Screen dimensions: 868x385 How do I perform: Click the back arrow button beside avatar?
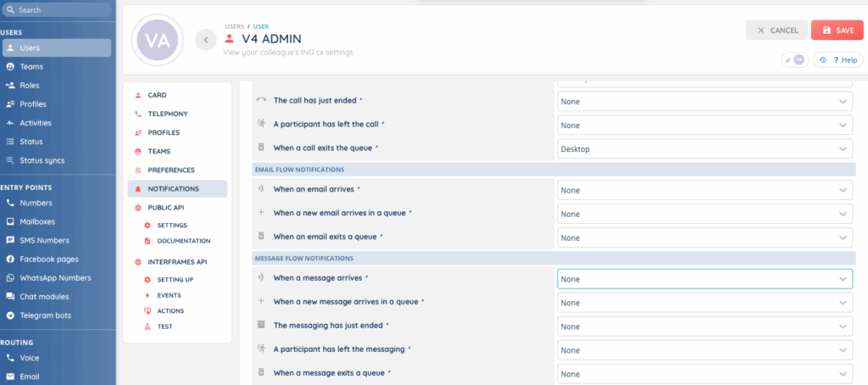coord(206,39)
